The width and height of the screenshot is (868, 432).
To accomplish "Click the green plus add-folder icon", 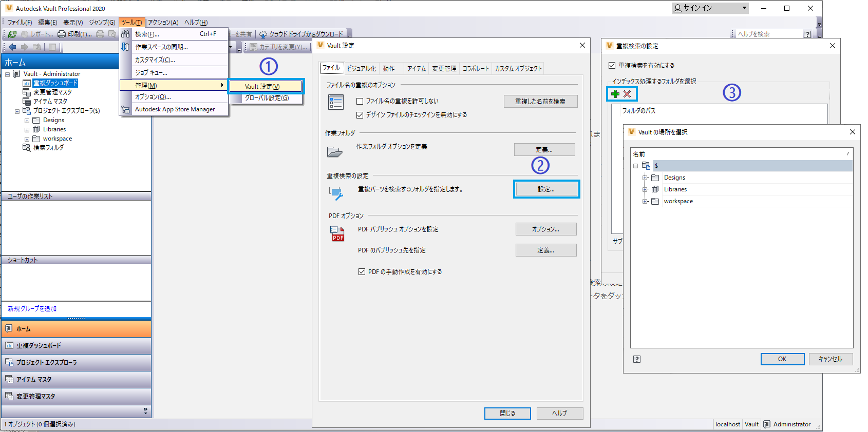I will pyautogui.click(x=615, y=94).
